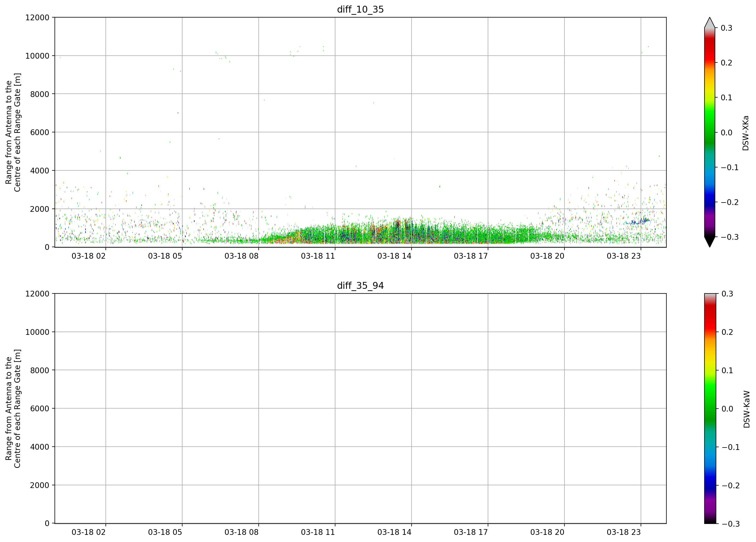Click '03-18 08' tick under diff_35_94 plot
Image resolution: width=756 pixels, height=542 pixels.
(241, 532)
